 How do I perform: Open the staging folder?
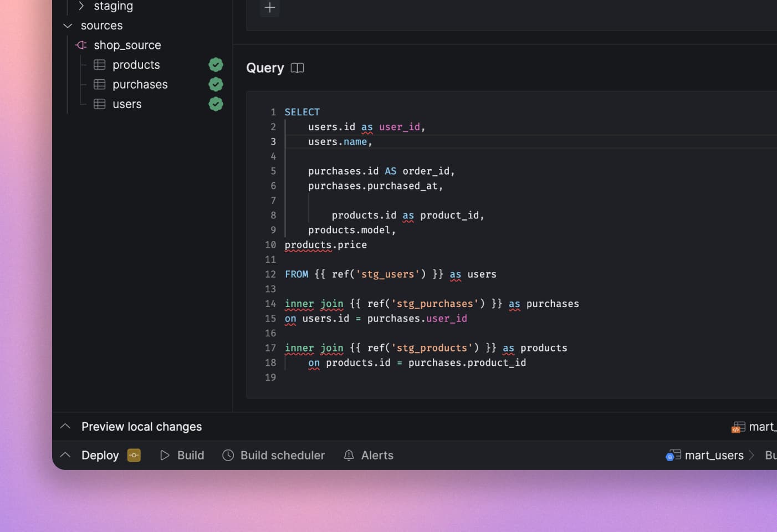(113, 6)
